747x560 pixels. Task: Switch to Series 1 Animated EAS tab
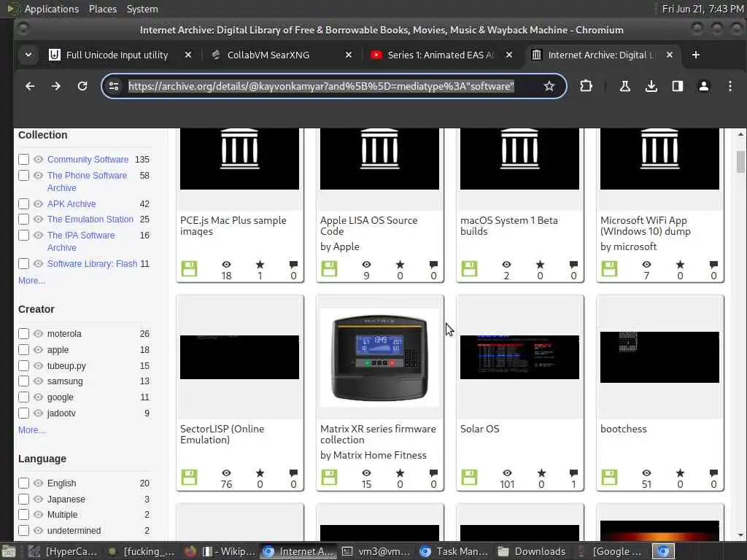click(441, 55)
